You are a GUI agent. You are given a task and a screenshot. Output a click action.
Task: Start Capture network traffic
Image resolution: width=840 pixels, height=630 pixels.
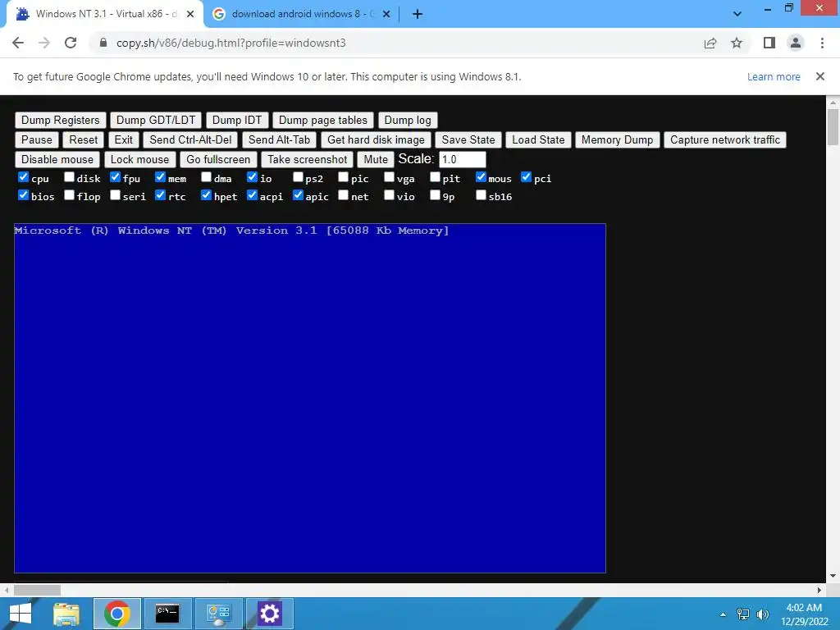click(x=725, y=139)
